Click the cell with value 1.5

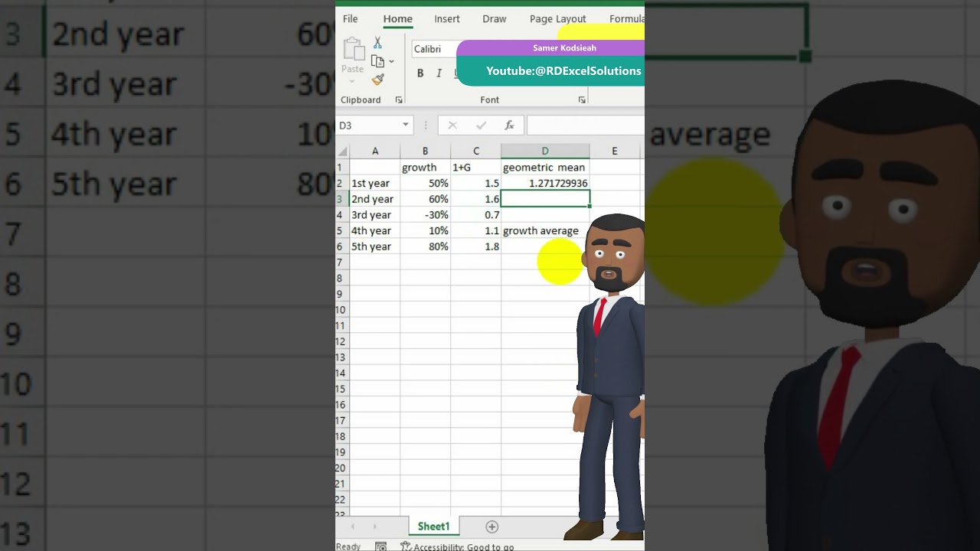pos(476,184)
